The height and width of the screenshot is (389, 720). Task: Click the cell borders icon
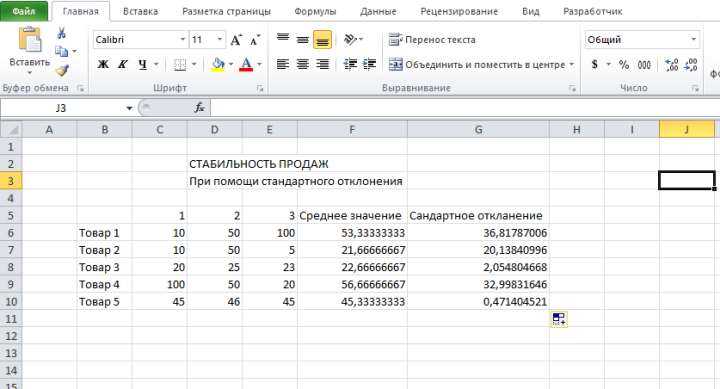coord(180,65)
